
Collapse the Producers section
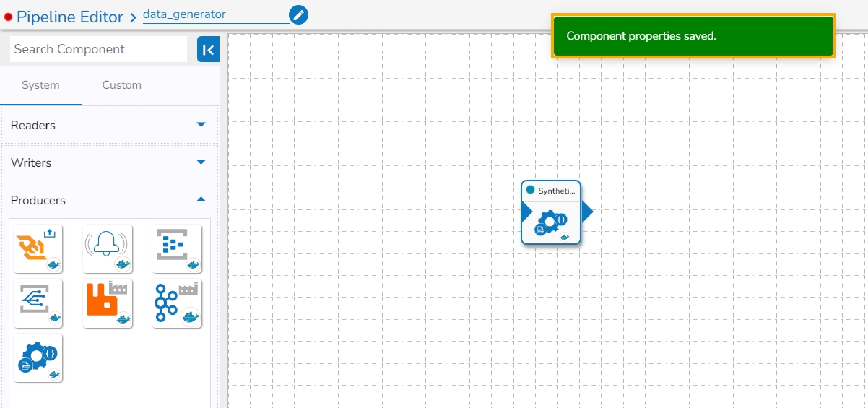109,200
